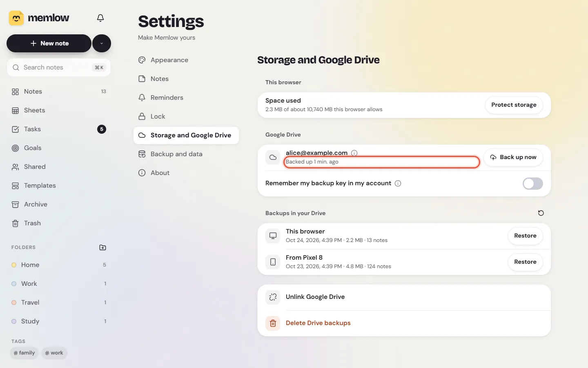Click Delete Drive backups
Viewport: 588px width, 368px height.
[x=404, y=323]
